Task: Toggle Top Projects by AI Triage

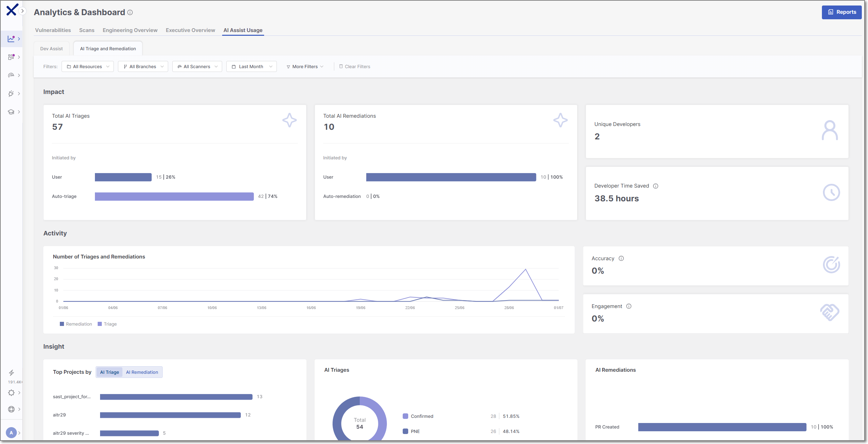Action: pos(109,372)
